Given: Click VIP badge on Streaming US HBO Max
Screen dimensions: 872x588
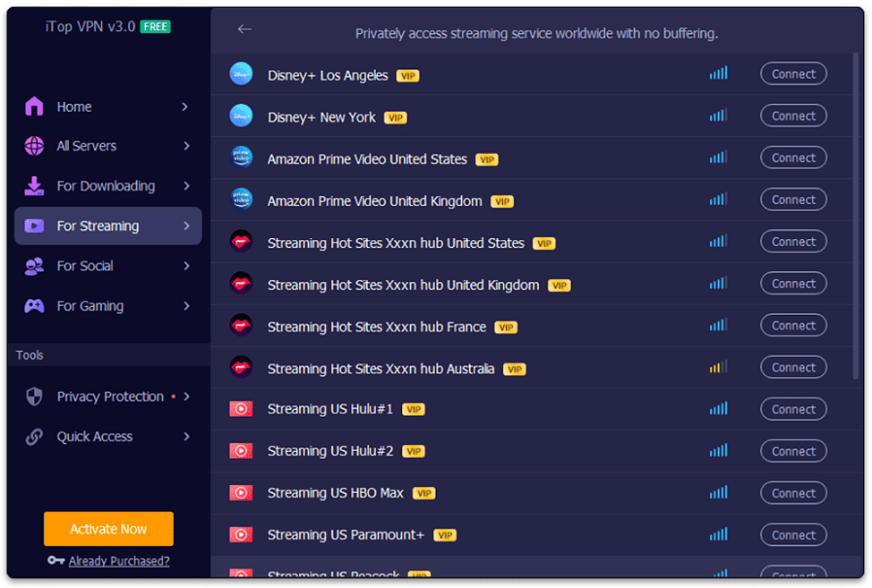Looking at the screenshot, I should [x=423, y=493].
